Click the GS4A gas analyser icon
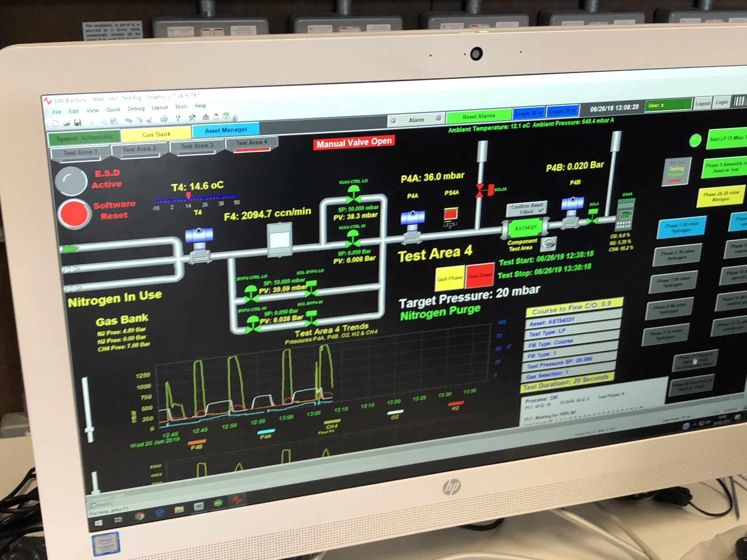Viewport: 747px width, 560px height. pos(624,215)
